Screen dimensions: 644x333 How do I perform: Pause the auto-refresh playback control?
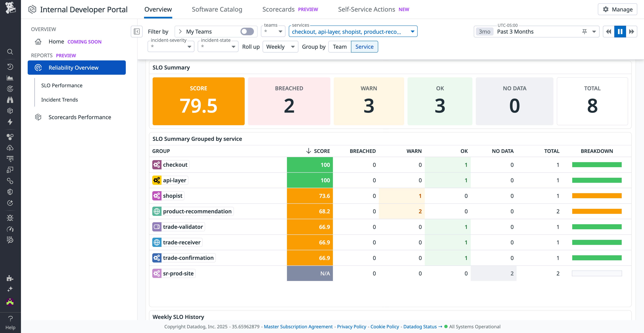620,31
